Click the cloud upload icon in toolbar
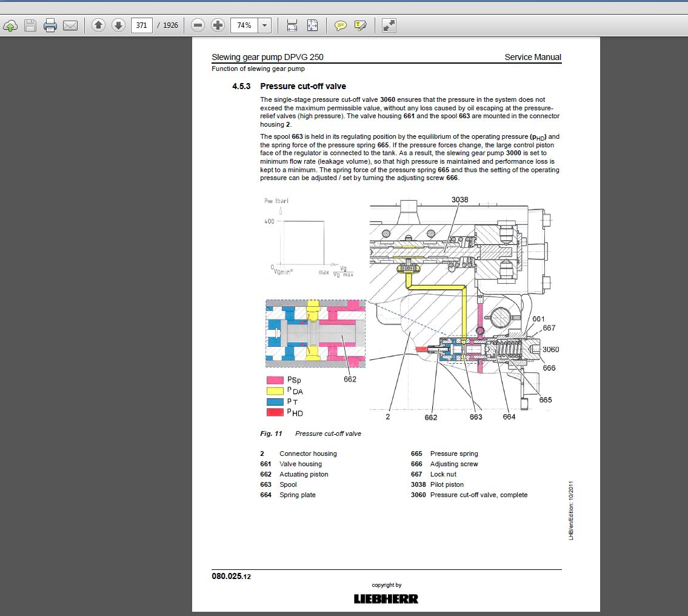The width and height of the screenshot is (688, 616). 10,25
